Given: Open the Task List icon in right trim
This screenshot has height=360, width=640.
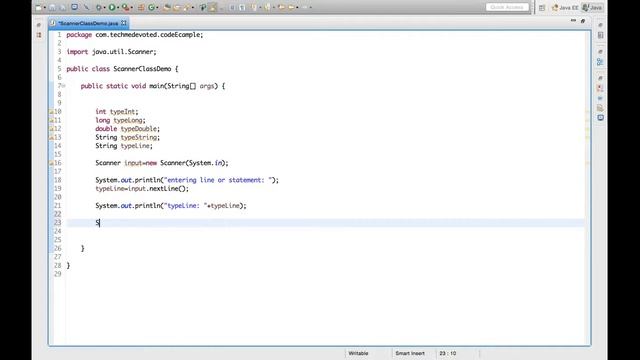Looking at the screenshot, I should (600, 36).
